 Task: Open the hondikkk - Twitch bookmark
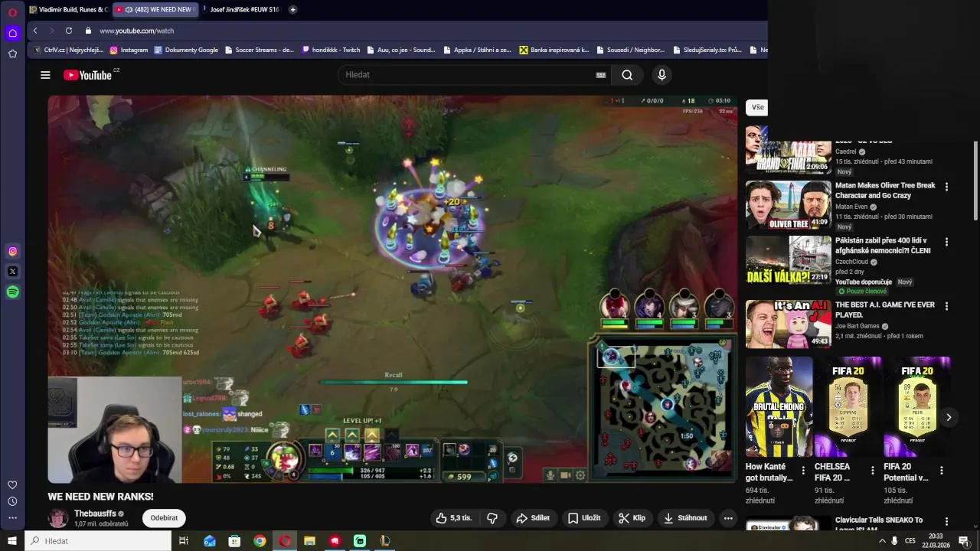331,50
